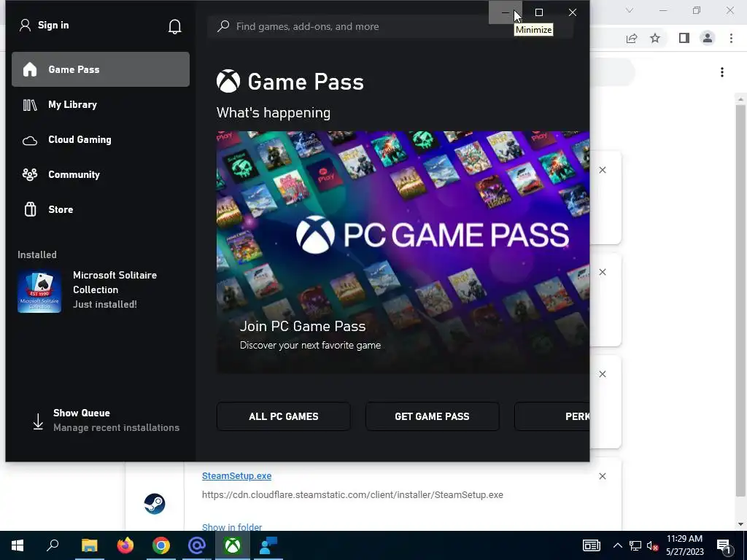The image size is (747, 560).
Task: Toggle the Chrome side panel icon
Action: click(684, 38)
